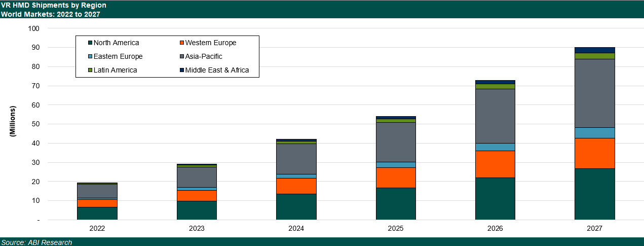Screen dimensions: 644x246
Task: Click the North America segment of 2022 bar
Action: (x=97, y=214)
